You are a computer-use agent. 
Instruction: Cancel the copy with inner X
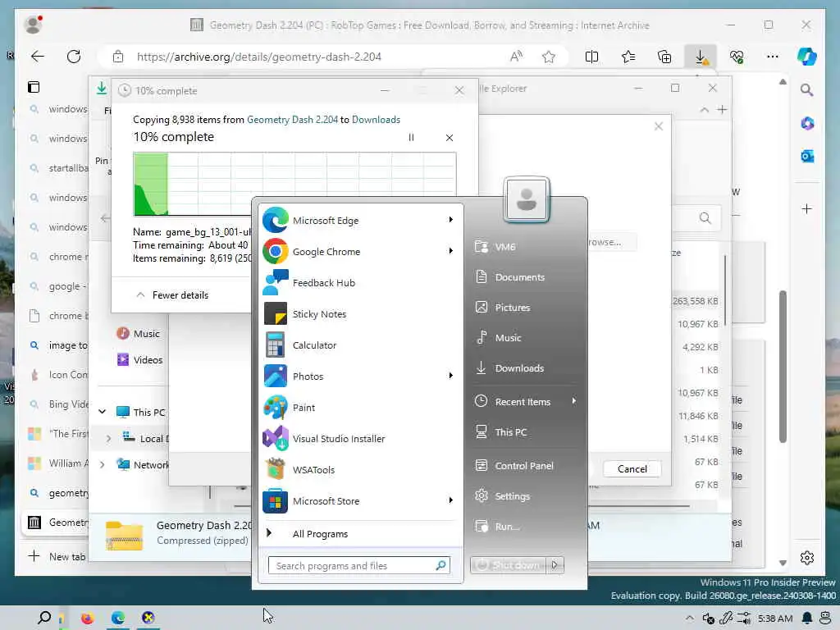click(450, 138)
